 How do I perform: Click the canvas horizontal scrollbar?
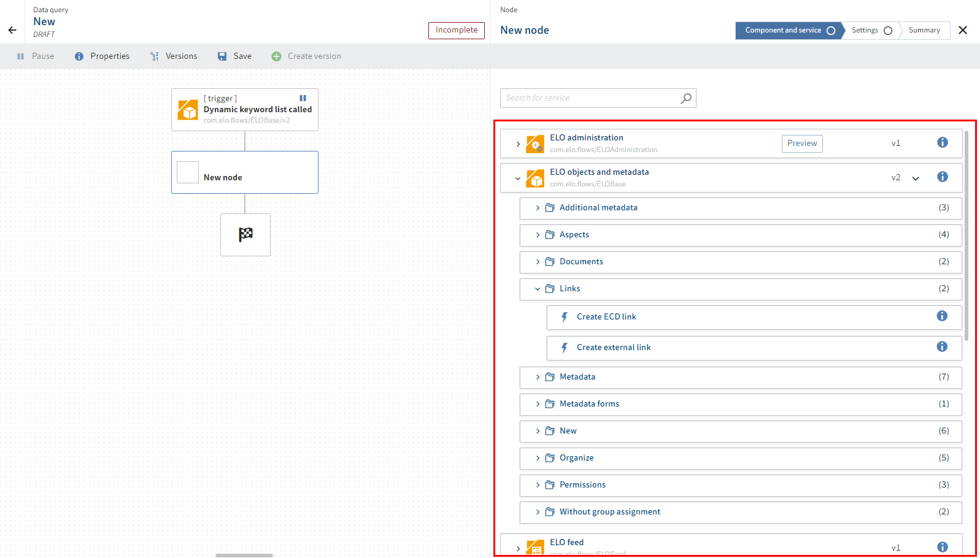point(244,556)
